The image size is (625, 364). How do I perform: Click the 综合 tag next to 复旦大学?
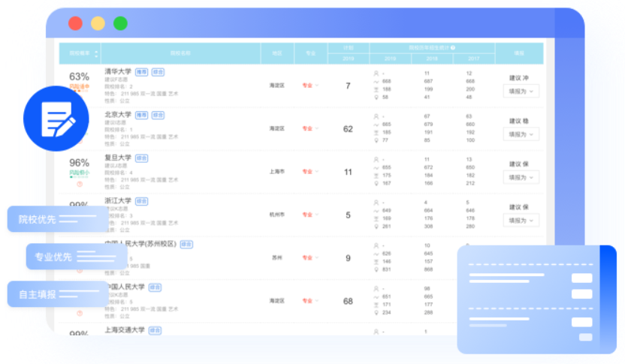141,158
